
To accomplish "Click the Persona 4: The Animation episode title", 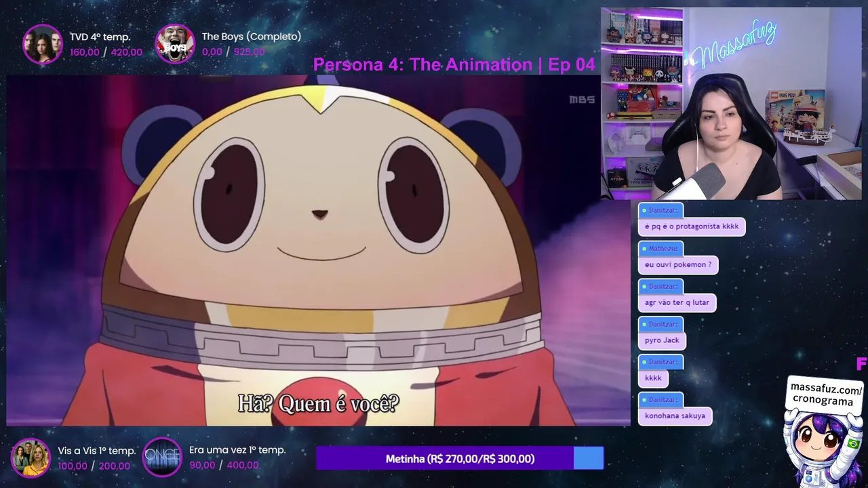I will [454, 64].
